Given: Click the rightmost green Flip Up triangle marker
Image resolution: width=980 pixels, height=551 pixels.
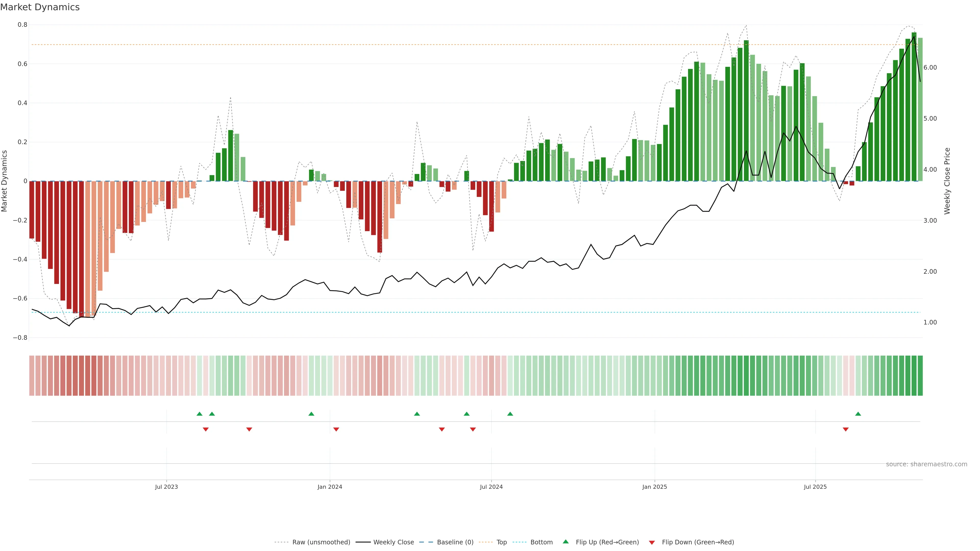Looking at the screenshot, I should tap(858, 414).
